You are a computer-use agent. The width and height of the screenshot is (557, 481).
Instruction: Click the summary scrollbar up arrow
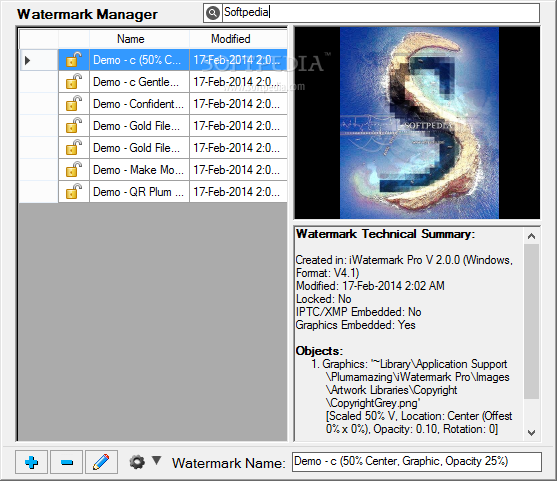click(x=531, y=236)
